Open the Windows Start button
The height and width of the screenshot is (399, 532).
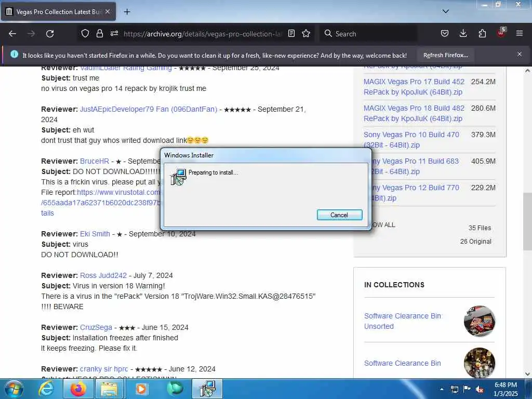point(14,389)
